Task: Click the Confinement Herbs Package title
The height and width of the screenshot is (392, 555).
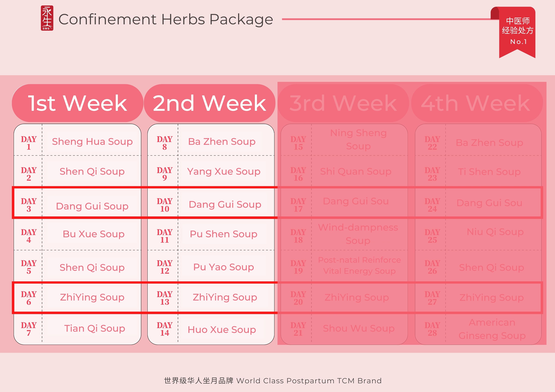Action: (x=166, y=19)
